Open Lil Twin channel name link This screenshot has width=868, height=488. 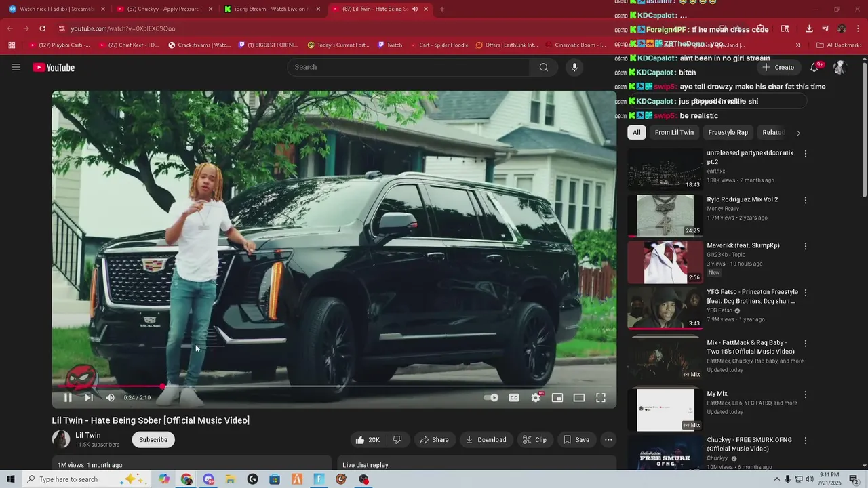coord(88,435)
